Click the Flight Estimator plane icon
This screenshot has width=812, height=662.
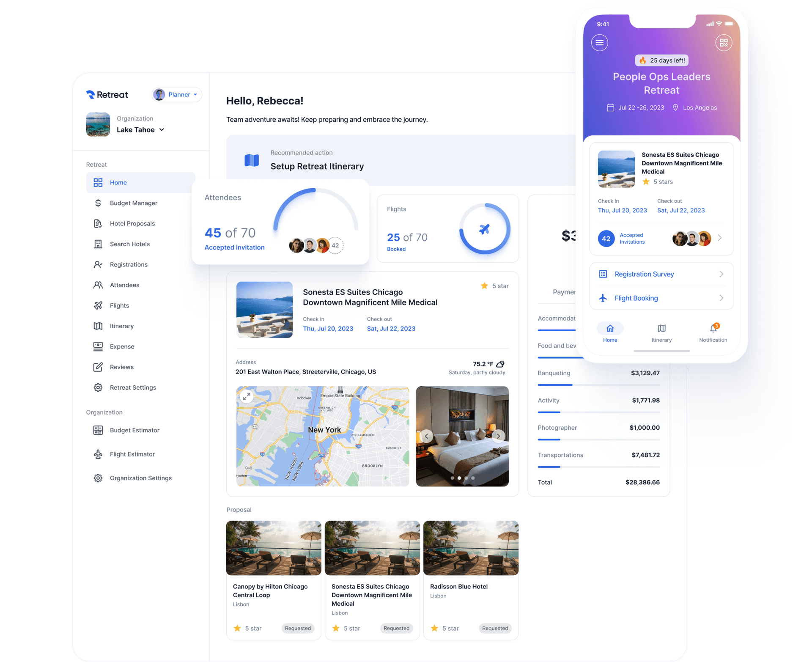coord(98,454)
